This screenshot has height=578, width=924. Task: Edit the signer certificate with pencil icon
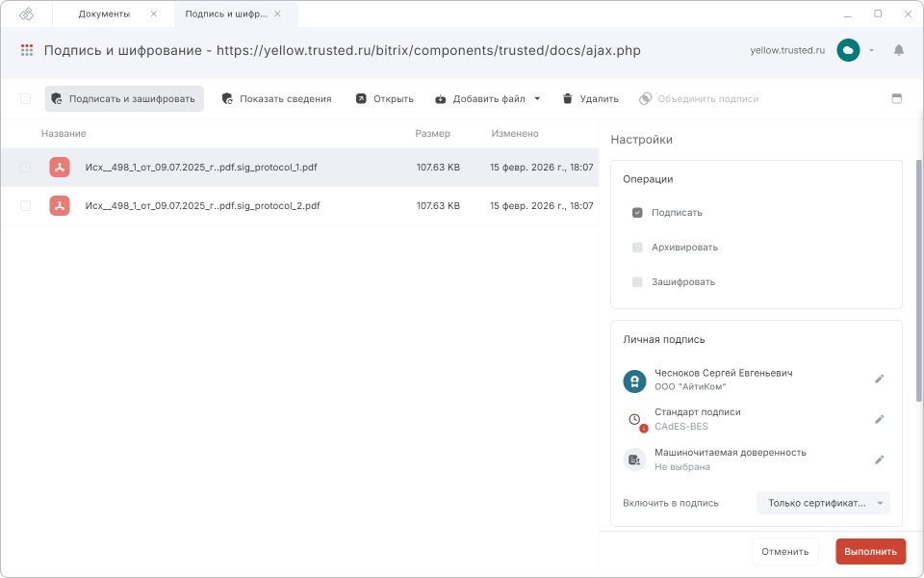pyautogui.click(x=879, y=380)
